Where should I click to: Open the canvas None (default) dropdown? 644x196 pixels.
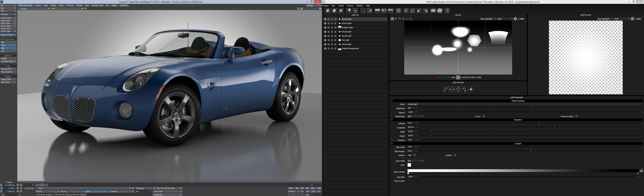488,19
